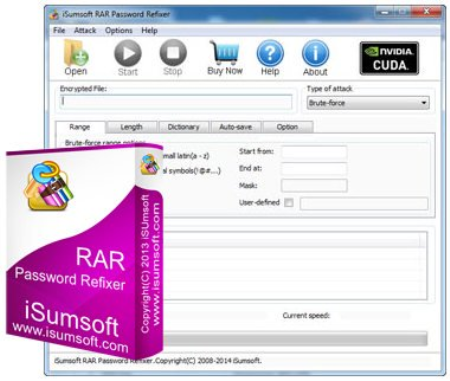Switch to the Range tab

(x=80, y=127)
